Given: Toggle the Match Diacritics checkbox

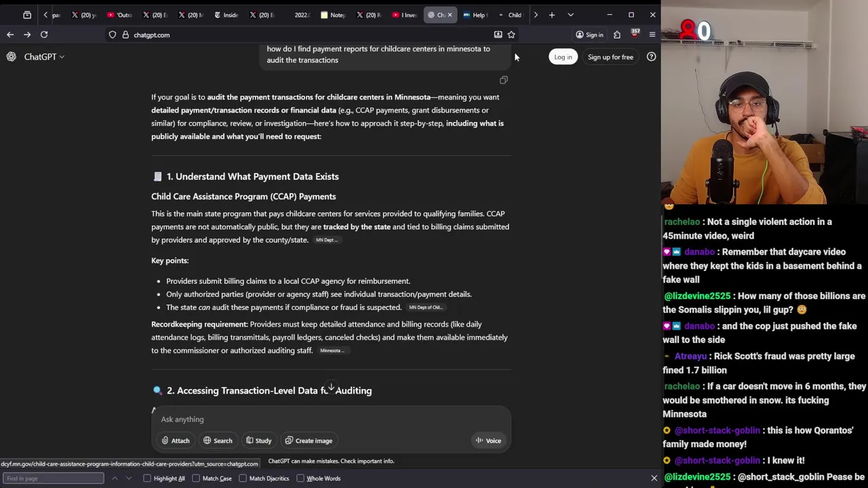Looking at the screenshot, I should (x=242, y=479).
